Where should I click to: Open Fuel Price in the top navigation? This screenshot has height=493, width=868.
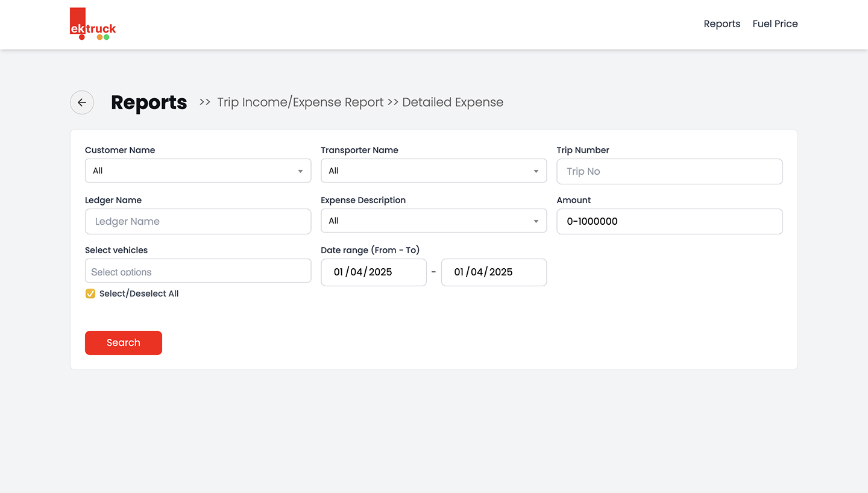point(775,24)
